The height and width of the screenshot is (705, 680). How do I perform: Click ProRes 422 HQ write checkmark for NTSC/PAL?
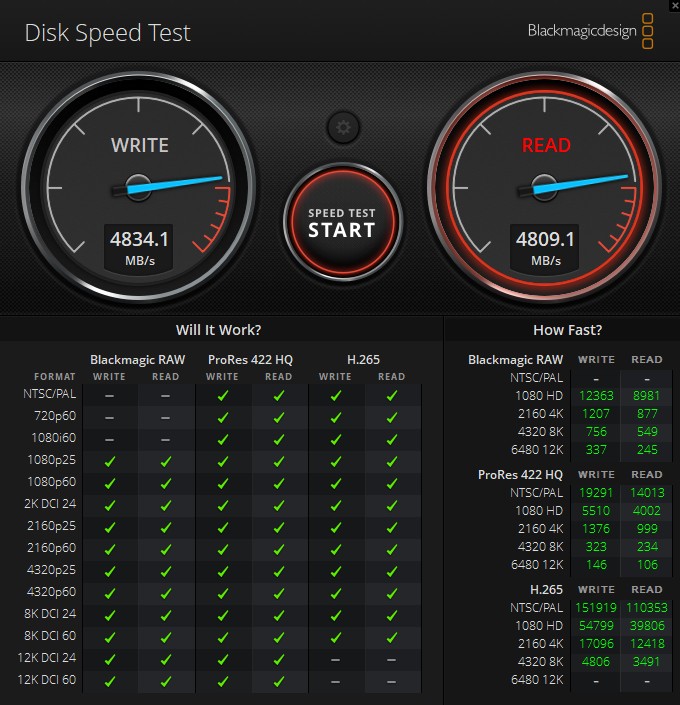point(223,396)
